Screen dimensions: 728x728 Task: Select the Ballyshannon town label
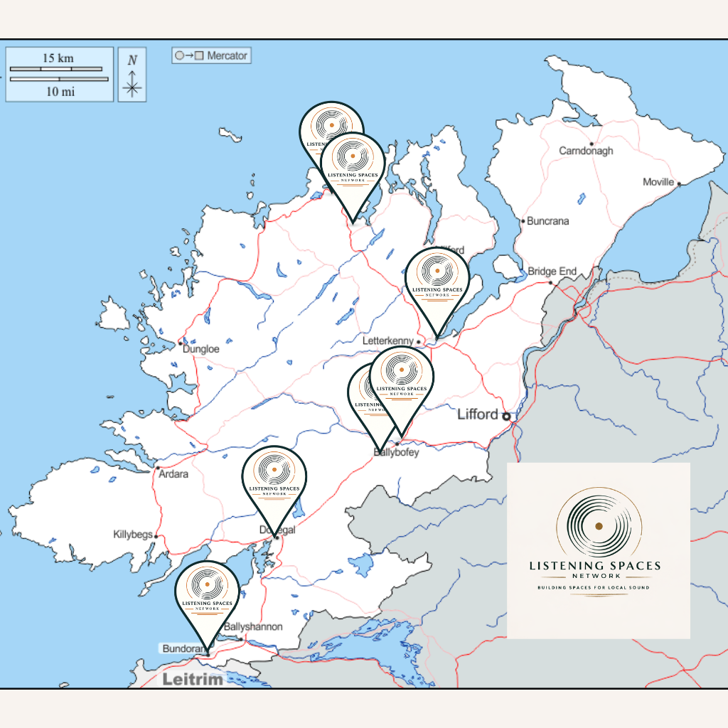(252, 627)
